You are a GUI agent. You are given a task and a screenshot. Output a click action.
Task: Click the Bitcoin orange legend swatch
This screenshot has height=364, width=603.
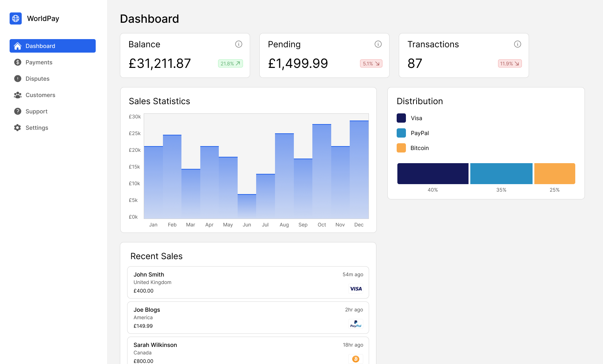[401, 148]
